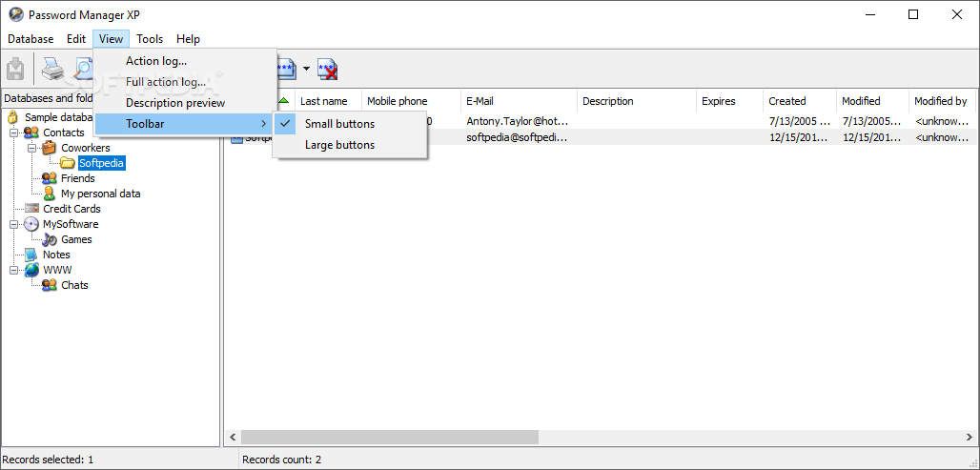Select the Credit Cards tree item

(x=71, y=209)
